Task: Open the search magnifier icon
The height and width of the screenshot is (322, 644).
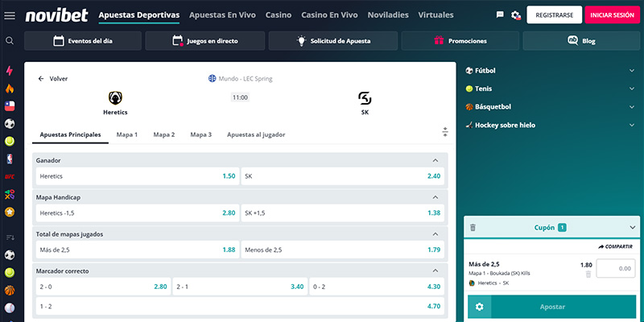Action: [x=10, y=41]
